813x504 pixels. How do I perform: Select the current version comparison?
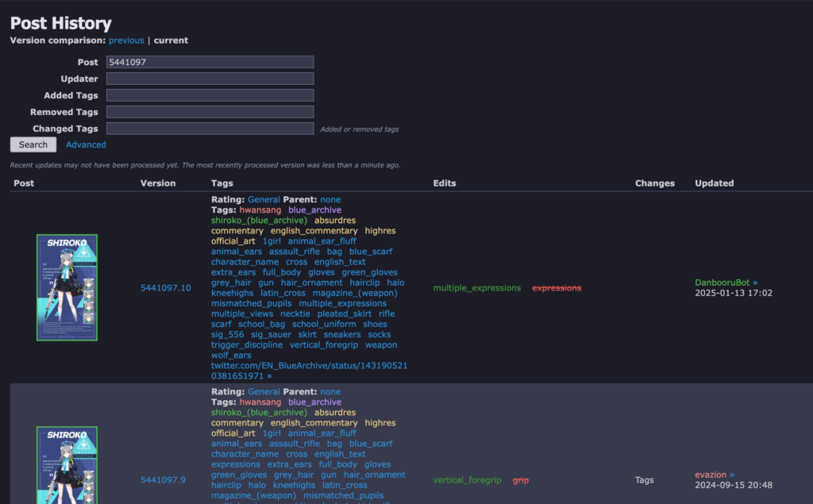[171, 40]
